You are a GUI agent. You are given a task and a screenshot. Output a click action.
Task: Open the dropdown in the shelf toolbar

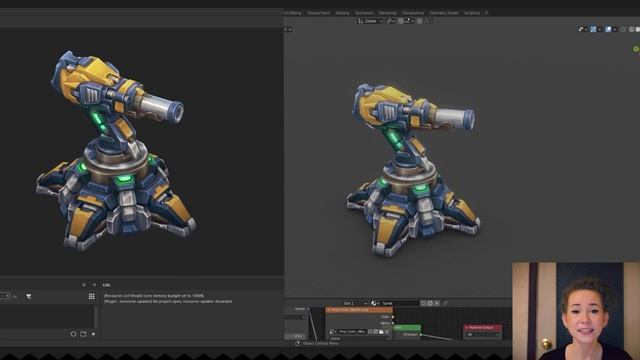click(x=5, y=296)
